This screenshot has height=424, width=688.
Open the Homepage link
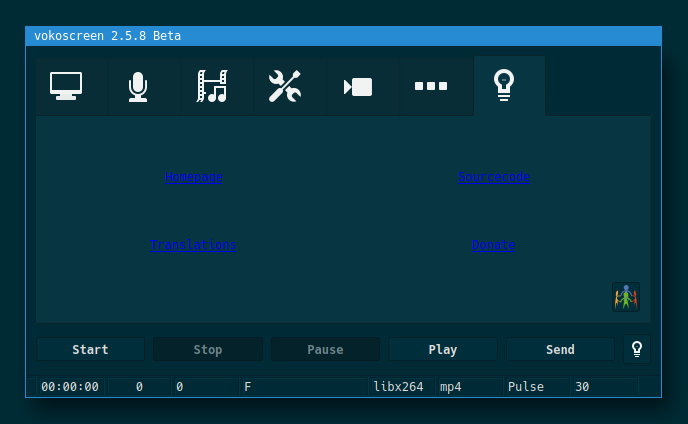(193, 177)
